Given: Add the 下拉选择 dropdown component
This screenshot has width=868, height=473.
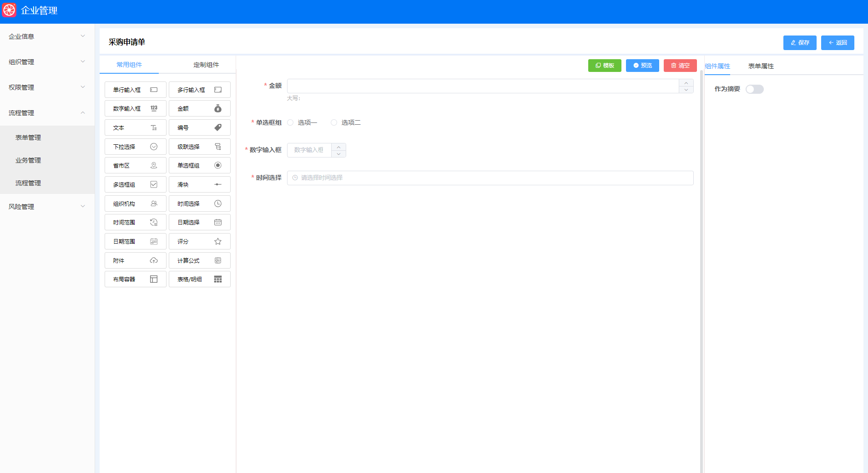Looking at the screenshot, I should (x=136, y=147).
